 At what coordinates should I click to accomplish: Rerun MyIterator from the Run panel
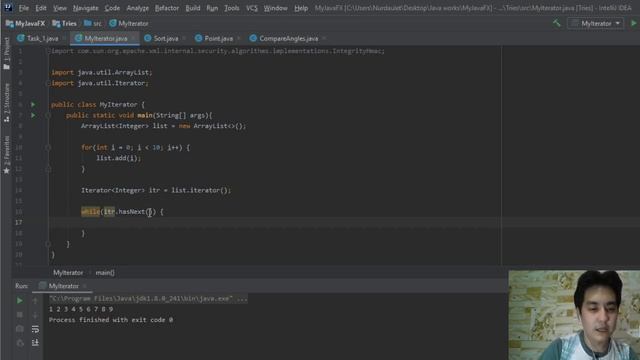pyautogui.click(x=20, y=301)
